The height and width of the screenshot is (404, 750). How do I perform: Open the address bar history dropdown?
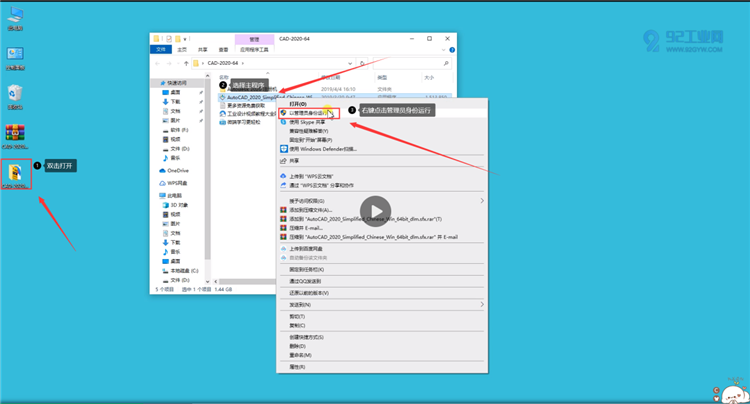tap(350, 63)
